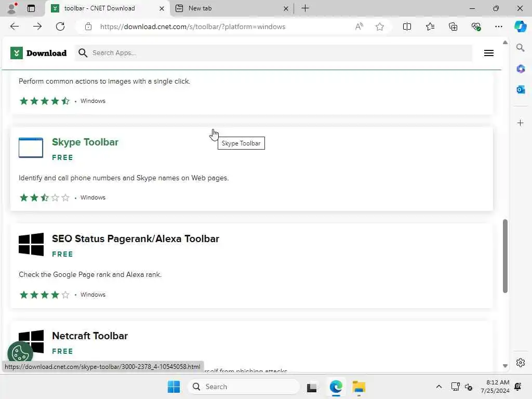The height and width of the screenshot is (399, 532).
Task: Go forward to next page
Action: click(x=37, y=26)
